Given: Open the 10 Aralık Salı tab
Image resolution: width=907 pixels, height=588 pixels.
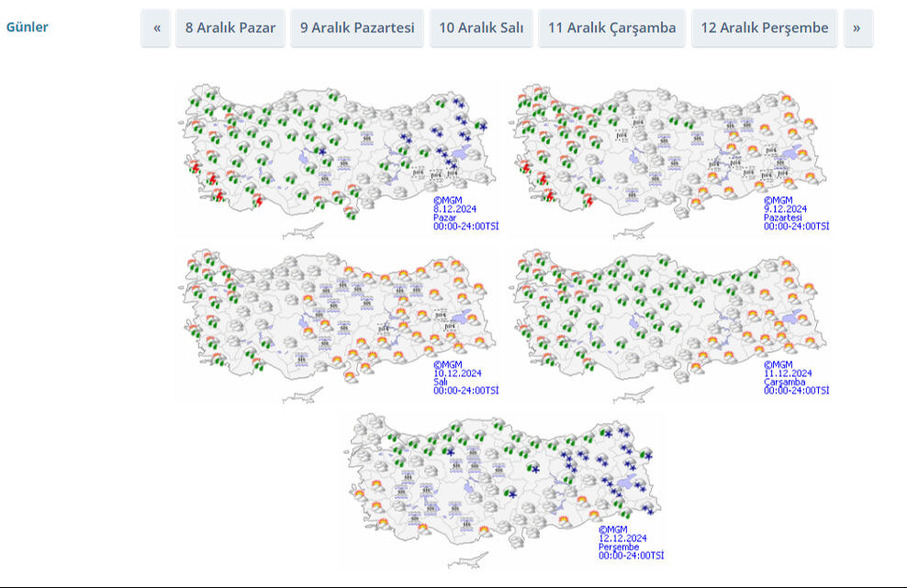Looking at the screenshot, I should click(x=481, y=28).
